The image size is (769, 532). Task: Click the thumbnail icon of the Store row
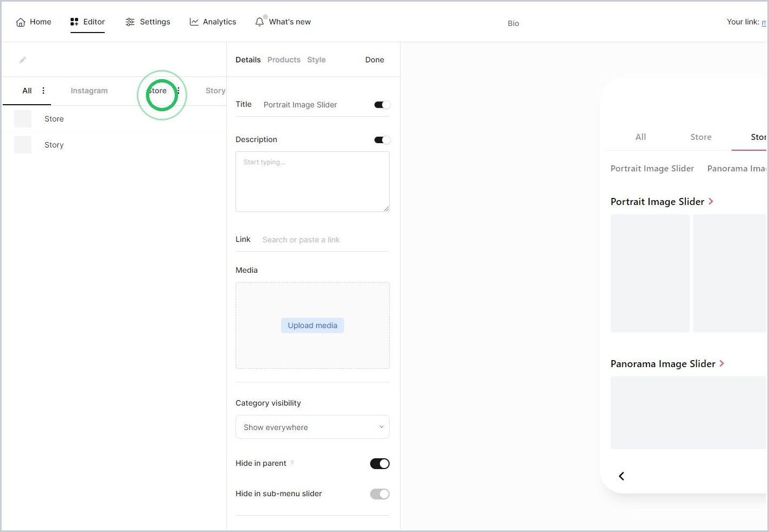(23, 119)
